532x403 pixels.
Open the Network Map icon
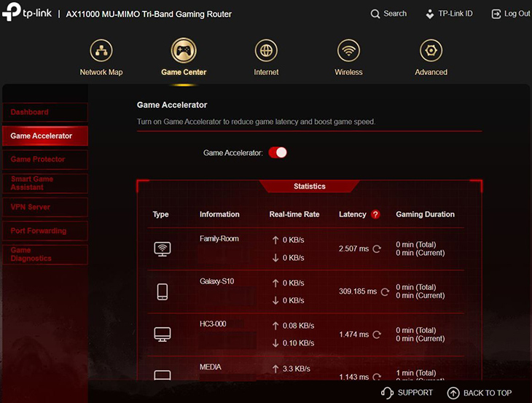point(101,50)
